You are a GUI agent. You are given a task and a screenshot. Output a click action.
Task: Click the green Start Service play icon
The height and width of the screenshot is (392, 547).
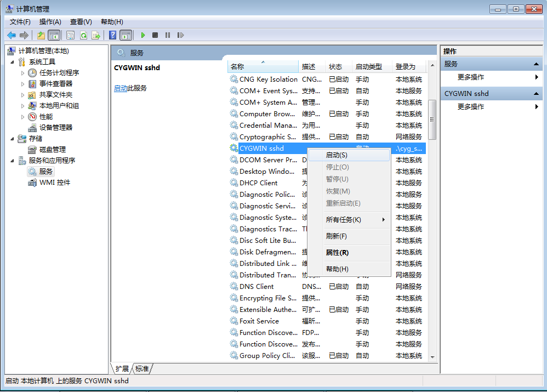click(x=143, y=35)
